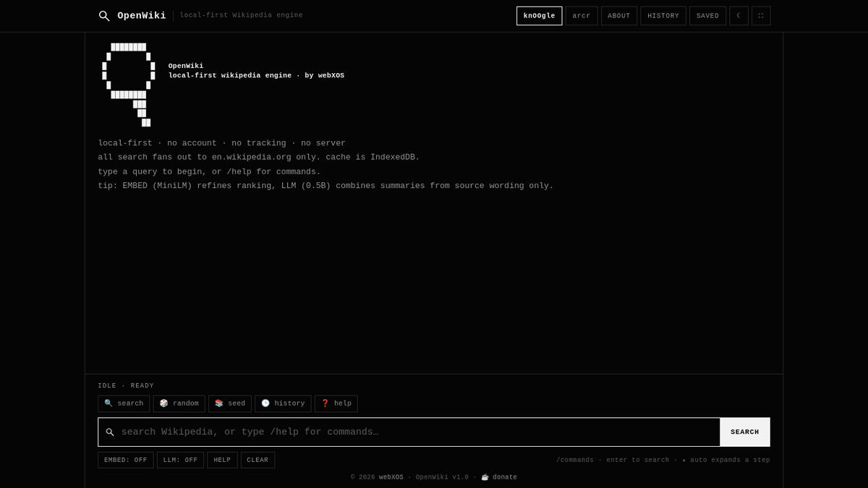Focus the Wikipedia search input field
Image resolution: width=868 pixels, height=488 pixels.
(409, 432)
